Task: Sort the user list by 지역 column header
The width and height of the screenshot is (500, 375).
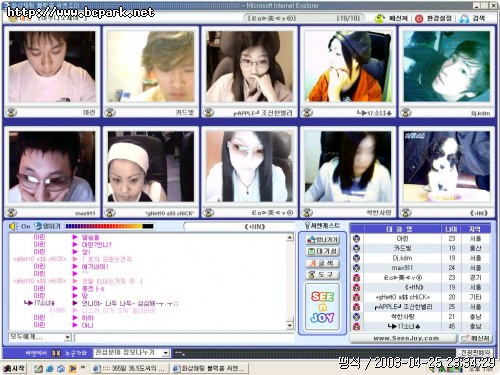Action: (x=475, y=229)
